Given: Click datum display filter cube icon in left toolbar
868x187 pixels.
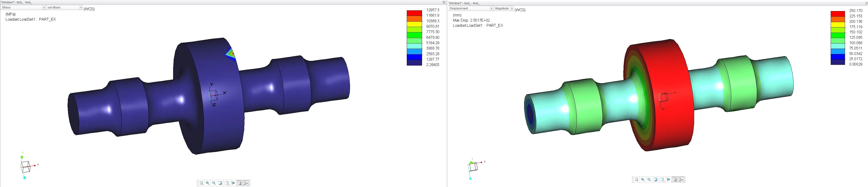Looking at the screenshot, I should point(233,183).
